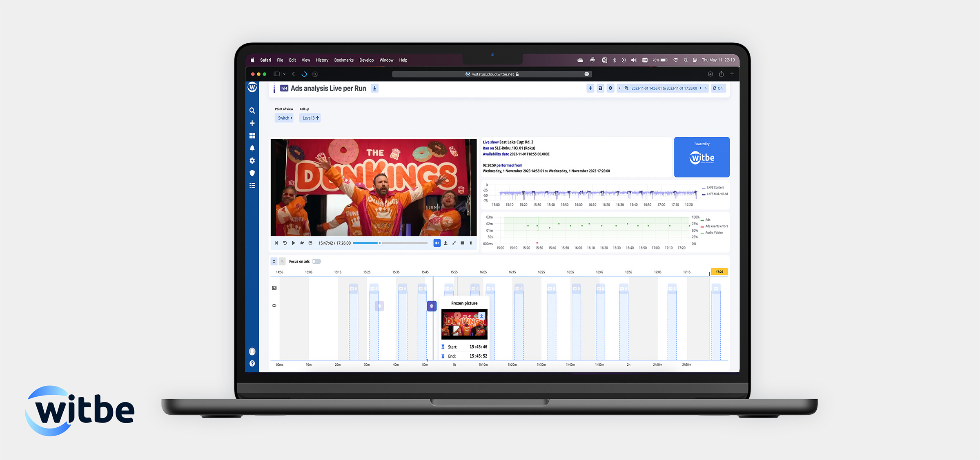Image resolution: width=980 pixels, height=460 pixels.
Task: Open the Switch point of view dropdown
Action: pyautogui.click(x=285, y=118)
